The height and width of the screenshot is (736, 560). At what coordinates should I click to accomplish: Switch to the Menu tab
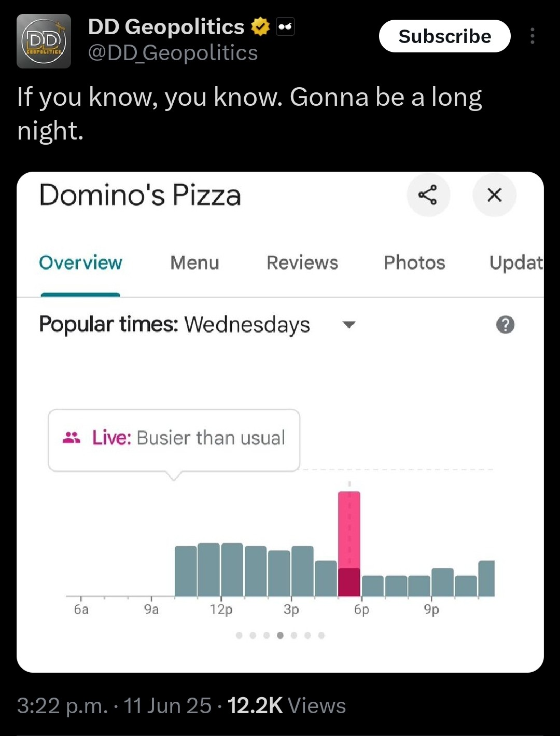(x=195, y=263)
